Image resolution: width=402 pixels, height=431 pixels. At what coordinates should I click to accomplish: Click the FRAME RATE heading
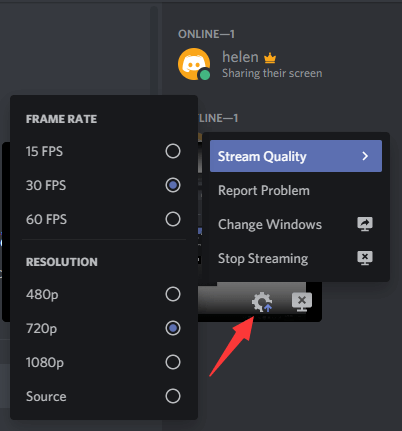click(61, 119)
